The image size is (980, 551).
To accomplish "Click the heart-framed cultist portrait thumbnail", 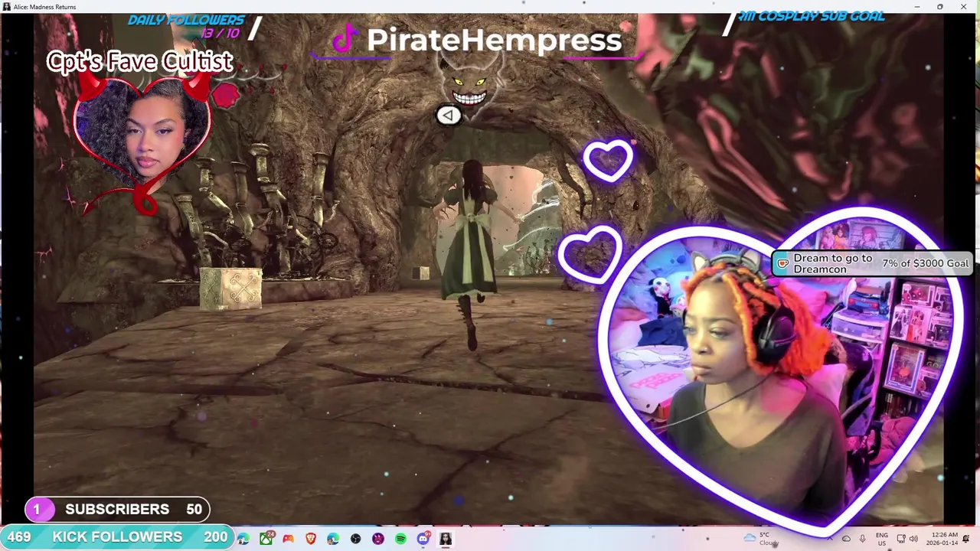I will [x=142, y=138].
